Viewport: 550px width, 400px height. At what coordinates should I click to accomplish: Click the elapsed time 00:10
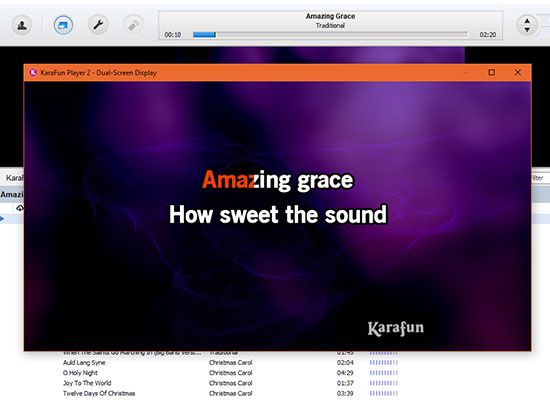(x=173, y=34)
